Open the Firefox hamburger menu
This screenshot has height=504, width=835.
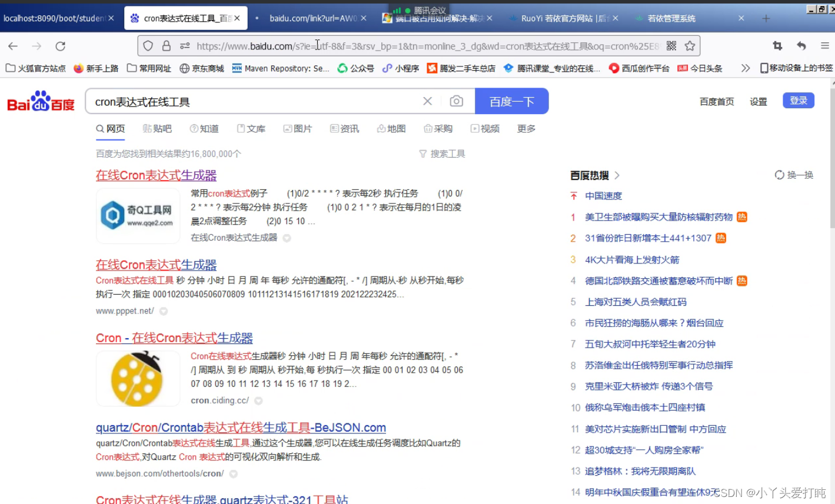(x=825, y=46)
